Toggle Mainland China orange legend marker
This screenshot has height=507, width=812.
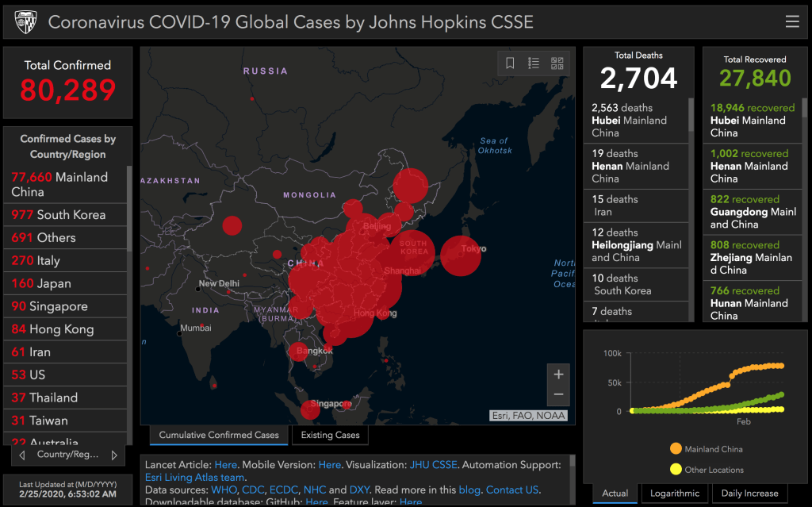pos(676,449)
